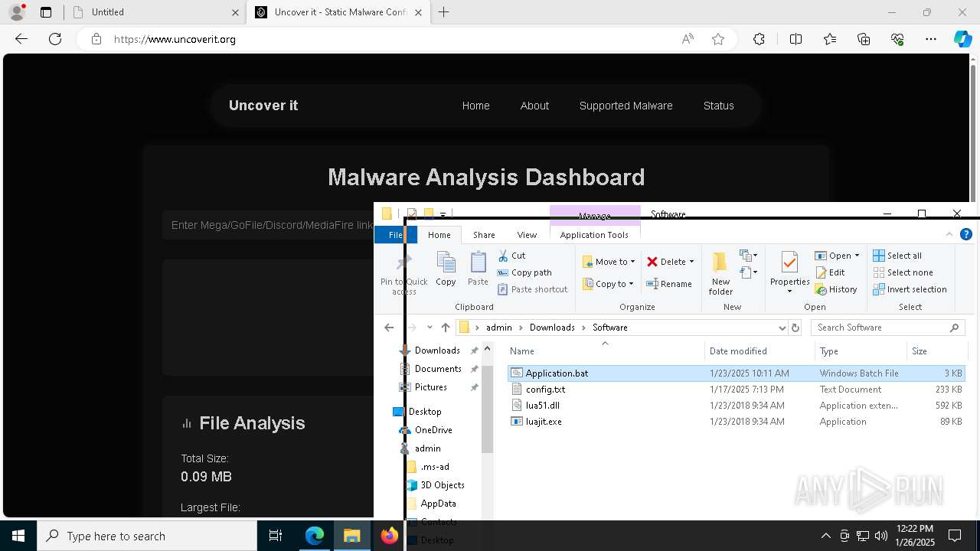The width and height of the screenshot is (980, 551).
Task: Open Windows Start menu
Action: 18,536
